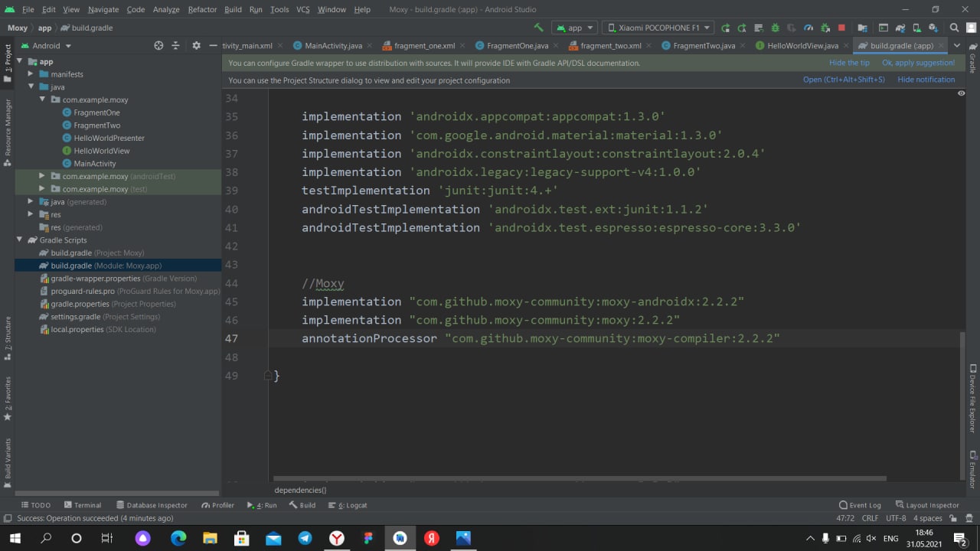Open the AVD Manager icon

pos(916,28)
